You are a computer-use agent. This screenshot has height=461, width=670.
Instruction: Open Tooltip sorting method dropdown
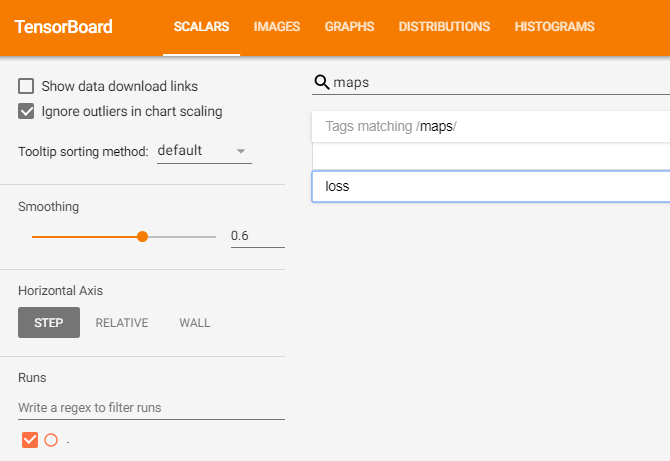point(204,151)
